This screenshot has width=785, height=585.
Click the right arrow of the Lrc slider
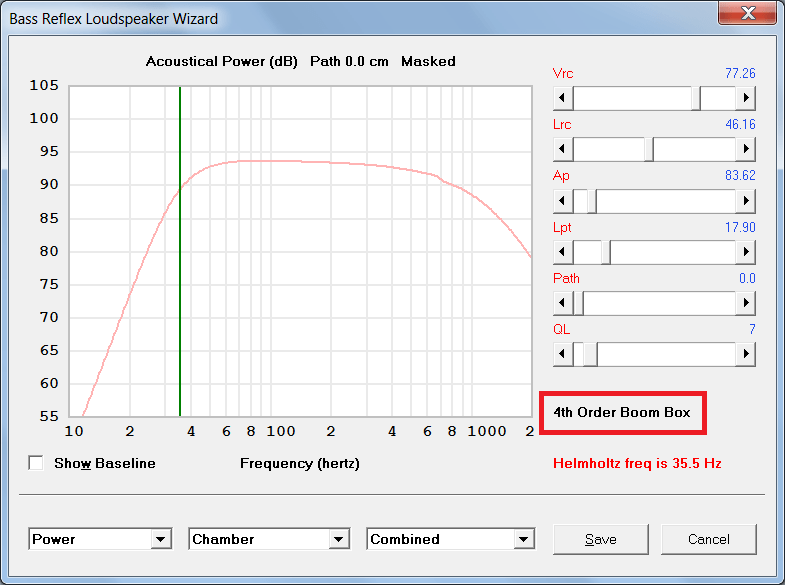pyautogui.click(x=745, y=149)
